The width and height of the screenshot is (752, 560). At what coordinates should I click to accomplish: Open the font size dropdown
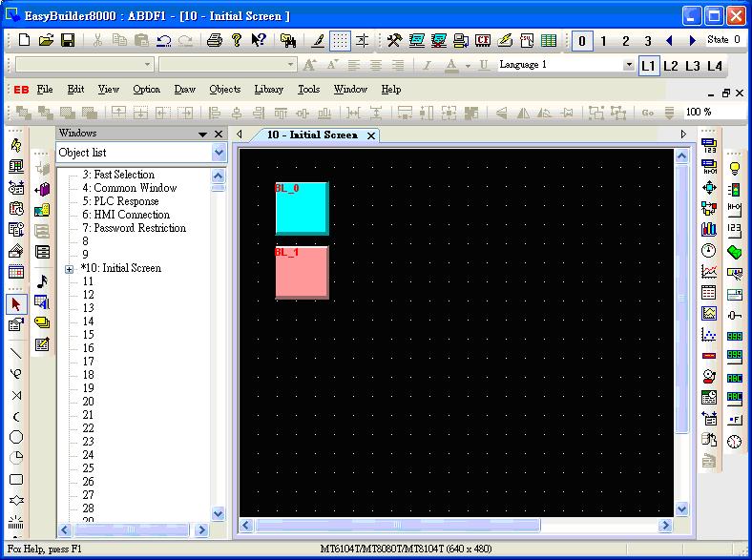click(290, 64)
